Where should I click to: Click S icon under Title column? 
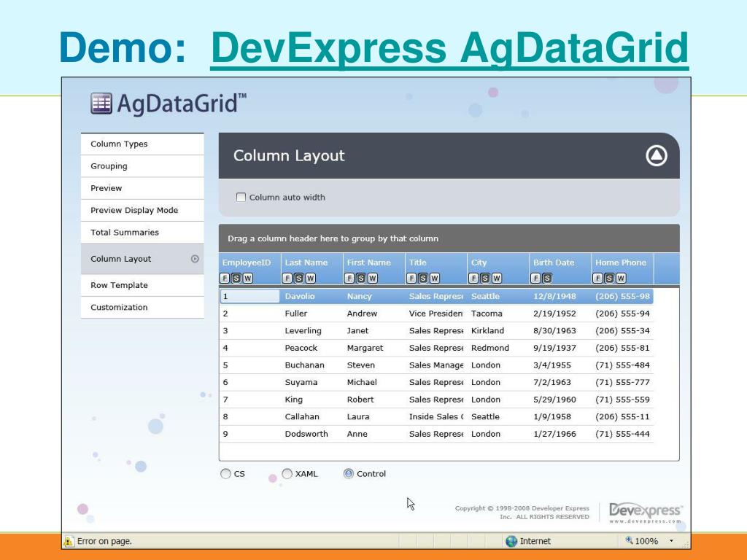click(423, 278)
